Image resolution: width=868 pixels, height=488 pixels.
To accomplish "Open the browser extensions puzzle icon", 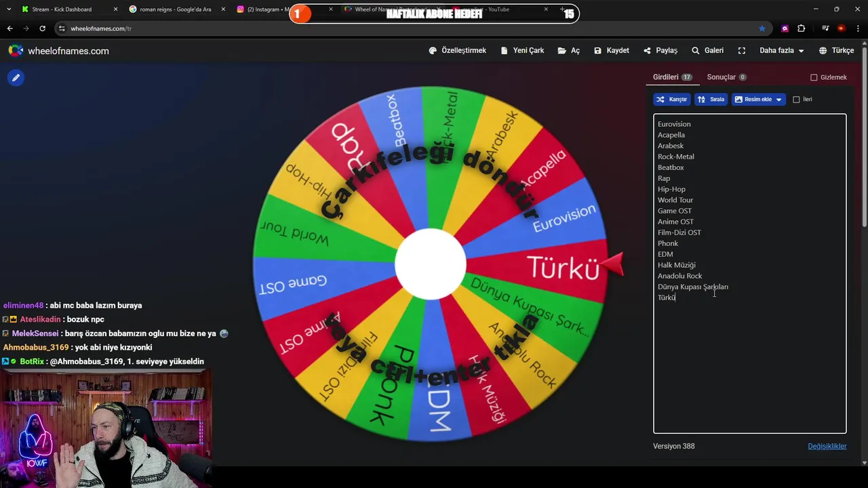I will click(x=802, y=28).
